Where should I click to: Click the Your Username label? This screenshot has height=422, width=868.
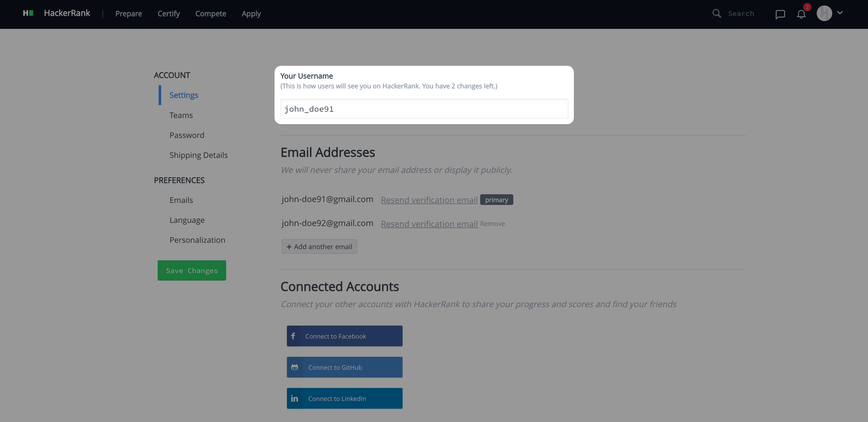coord(307,76)
